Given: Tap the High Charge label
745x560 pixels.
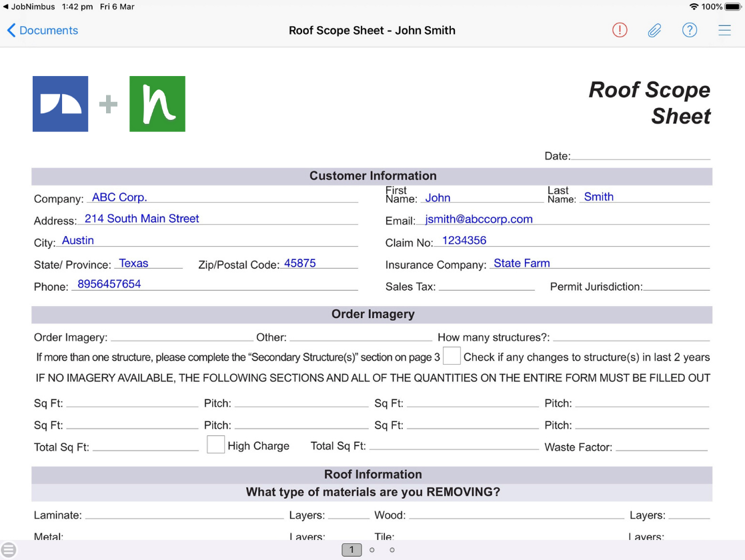Looking at the screenshot, I should point(259,445).
